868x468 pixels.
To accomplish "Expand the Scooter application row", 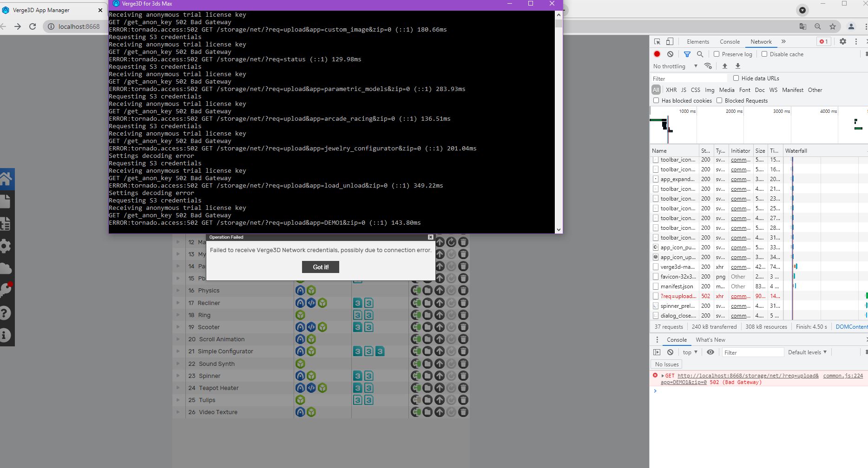I will pos(178,327).
